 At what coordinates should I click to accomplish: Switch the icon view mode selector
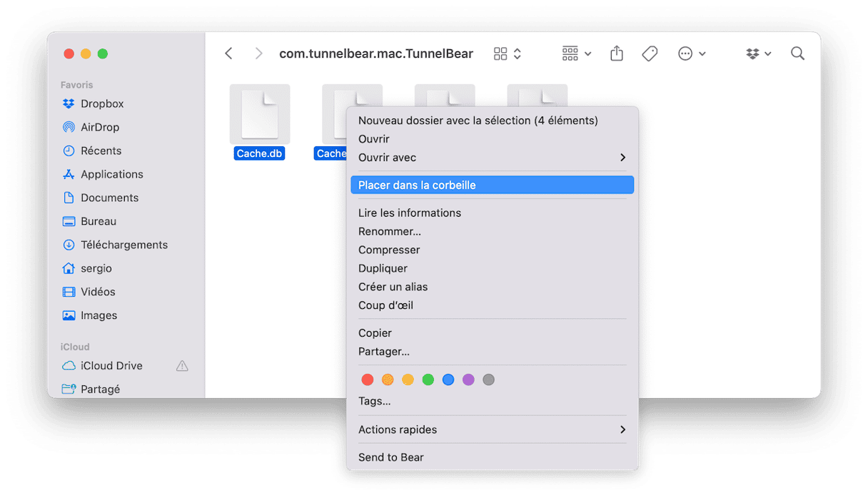508,54
